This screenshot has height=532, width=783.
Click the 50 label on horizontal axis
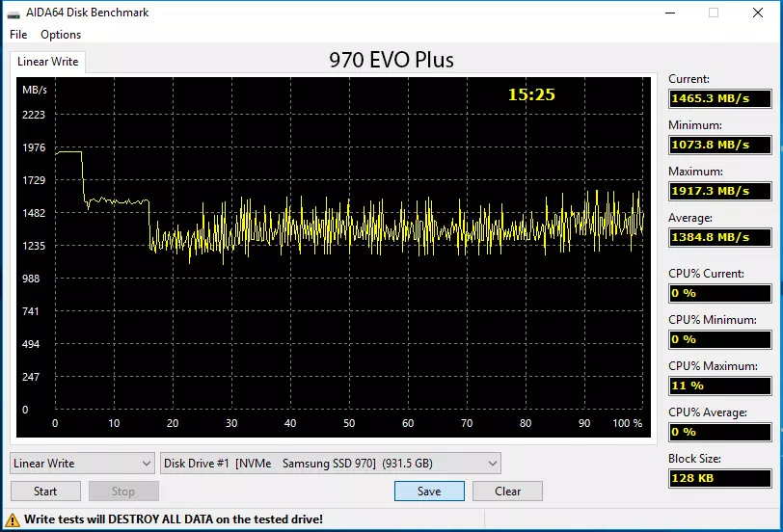[349, 423]
